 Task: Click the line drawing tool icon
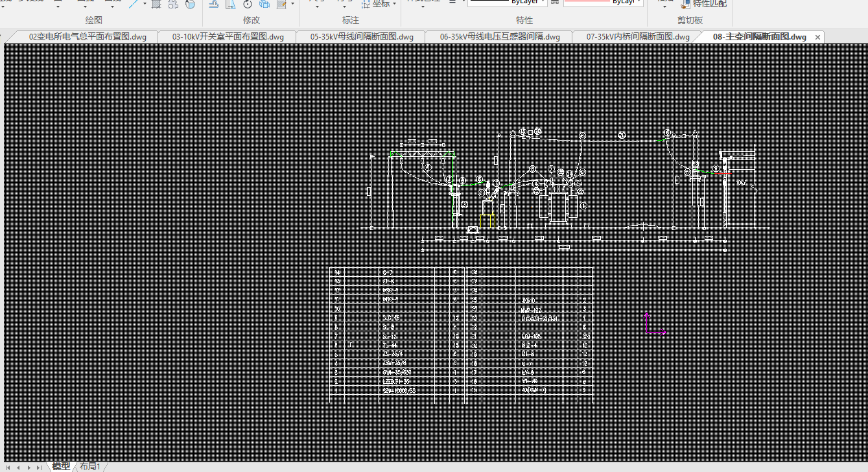133,4
